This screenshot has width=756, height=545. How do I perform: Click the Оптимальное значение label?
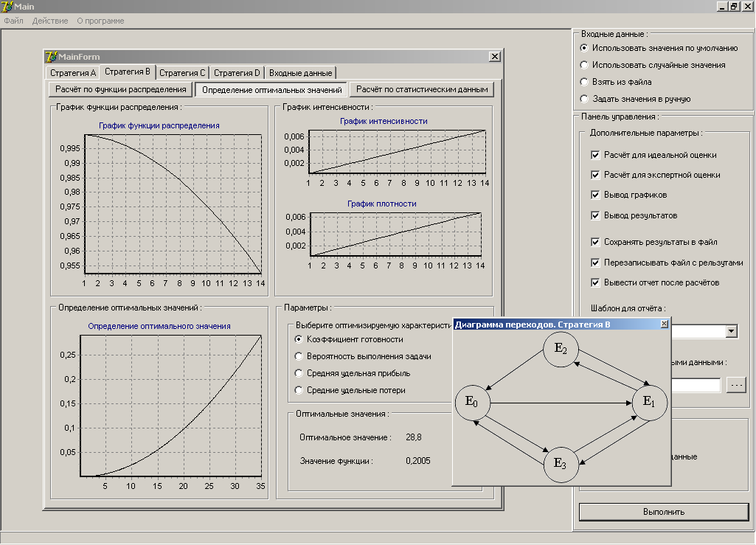coord(345,437)
